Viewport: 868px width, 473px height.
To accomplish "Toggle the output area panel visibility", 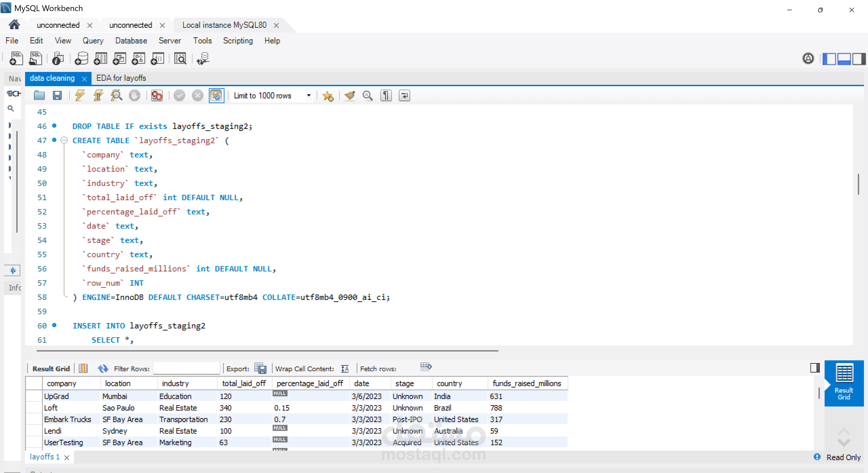I will point(844,59).
